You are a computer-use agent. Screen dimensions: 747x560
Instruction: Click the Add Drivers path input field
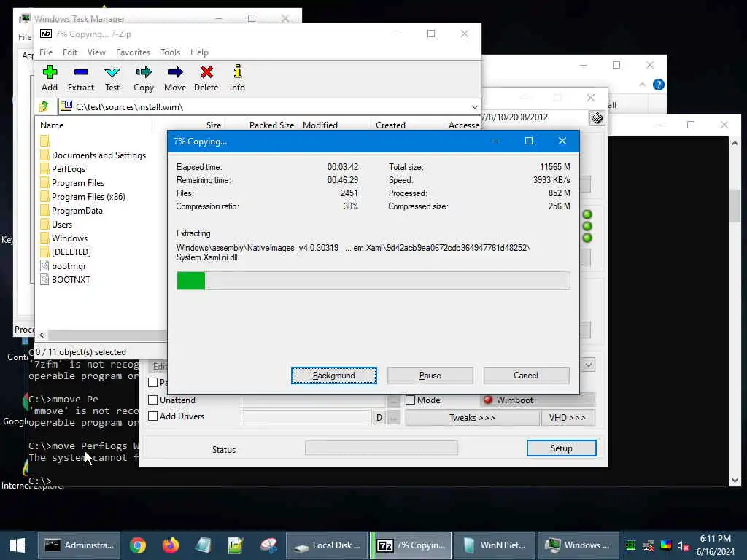point(306,418)
